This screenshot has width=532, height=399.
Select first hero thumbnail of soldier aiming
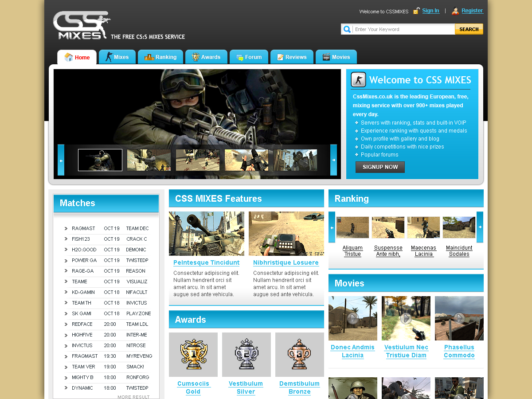100,160
